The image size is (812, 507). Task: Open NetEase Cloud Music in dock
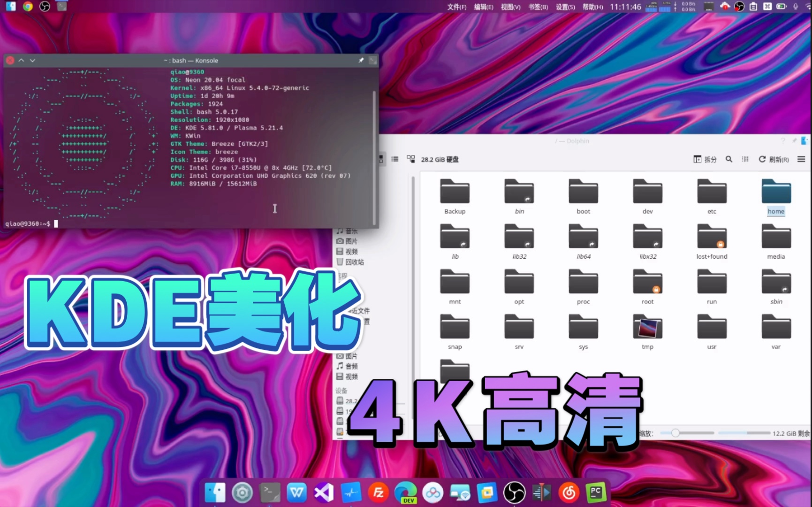click(569, 492)
